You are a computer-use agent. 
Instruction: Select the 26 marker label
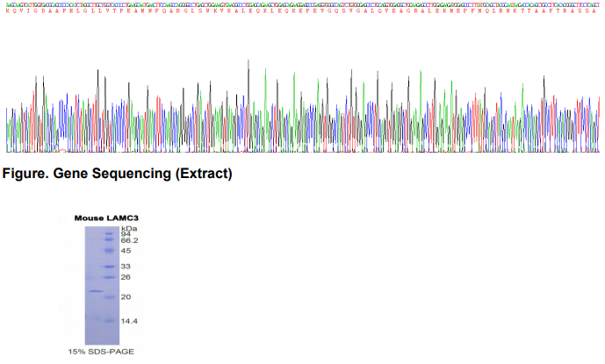[x=126, y=277]
